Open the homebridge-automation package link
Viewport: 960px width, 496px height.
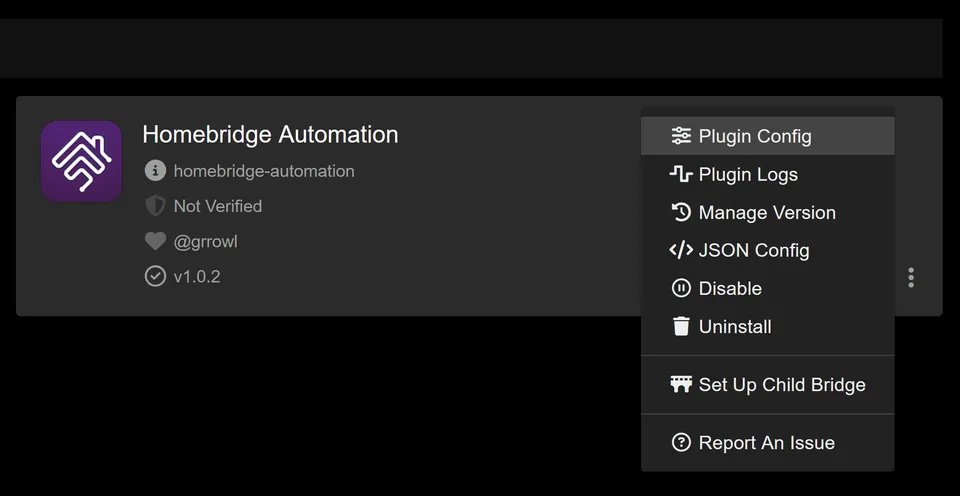pyautogui.click(x=264, y=171)
